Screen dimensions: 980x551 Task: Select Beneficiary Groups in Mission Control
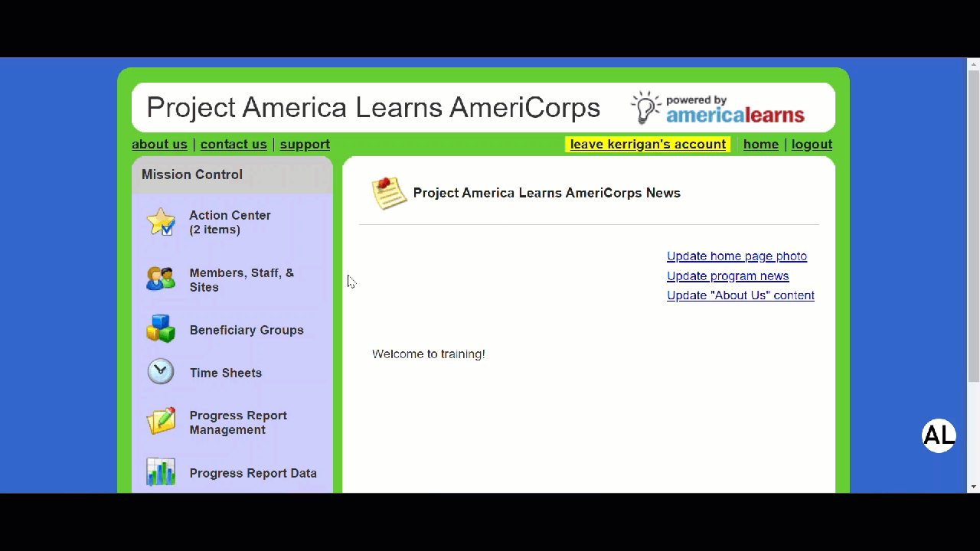[x=247, y=331]
